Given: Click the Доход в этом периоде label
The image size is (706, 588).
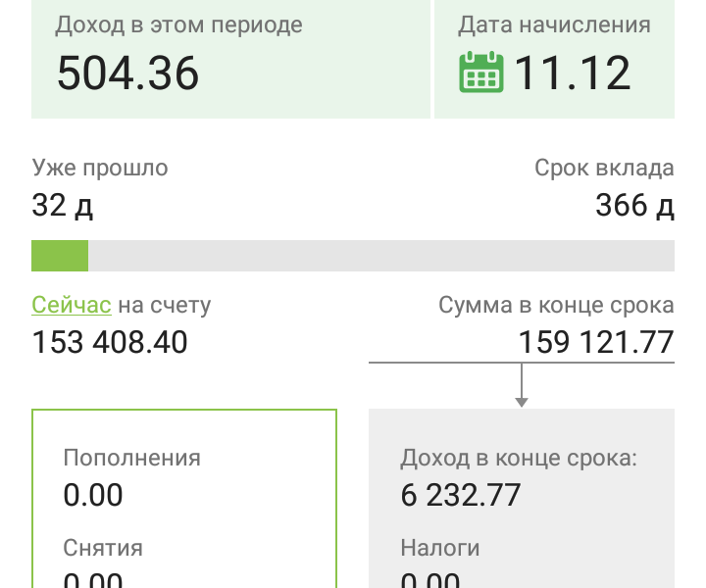Looking at the screenshot, I should pos(178,25).
